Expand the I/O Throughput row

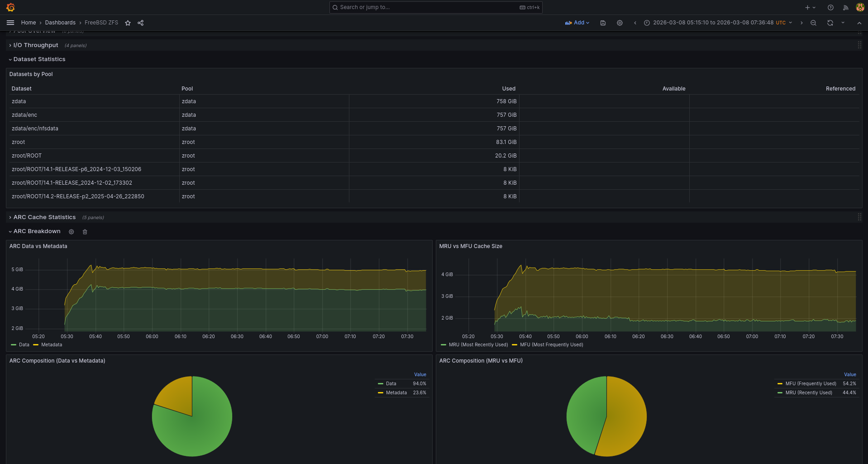36,45
